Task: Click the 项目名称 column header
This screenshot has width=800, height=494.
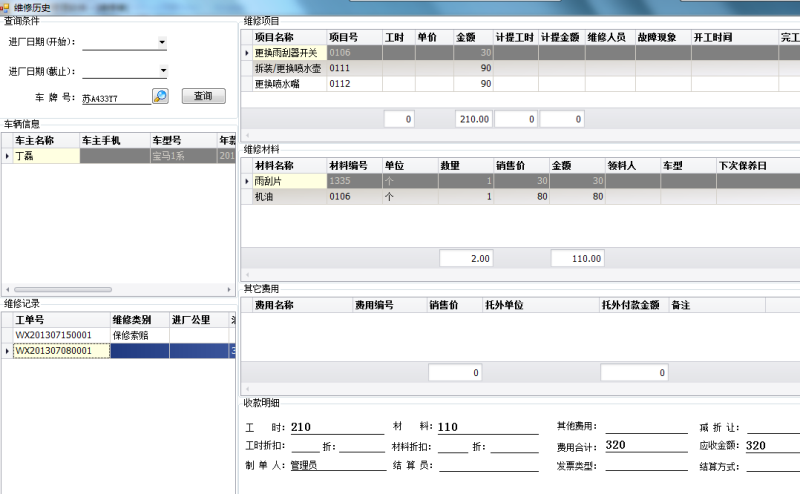Action: 289,37
